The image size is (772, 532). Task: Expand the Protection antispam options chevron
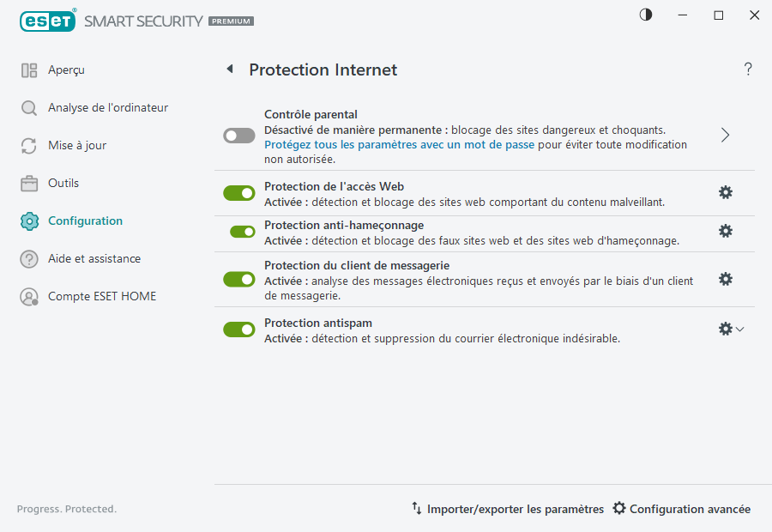tap(740, 329)
